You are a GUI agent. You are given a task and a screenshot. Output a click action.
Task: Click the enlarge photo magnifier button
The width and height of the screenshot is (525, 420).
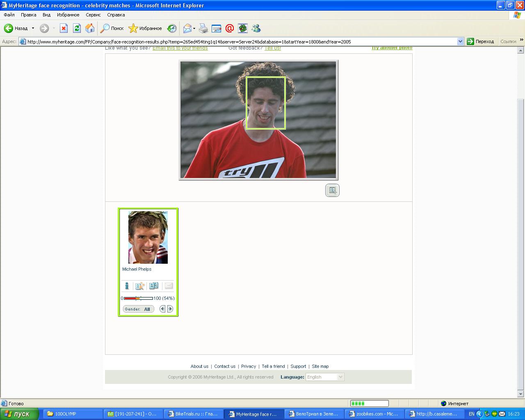(332, 190)
